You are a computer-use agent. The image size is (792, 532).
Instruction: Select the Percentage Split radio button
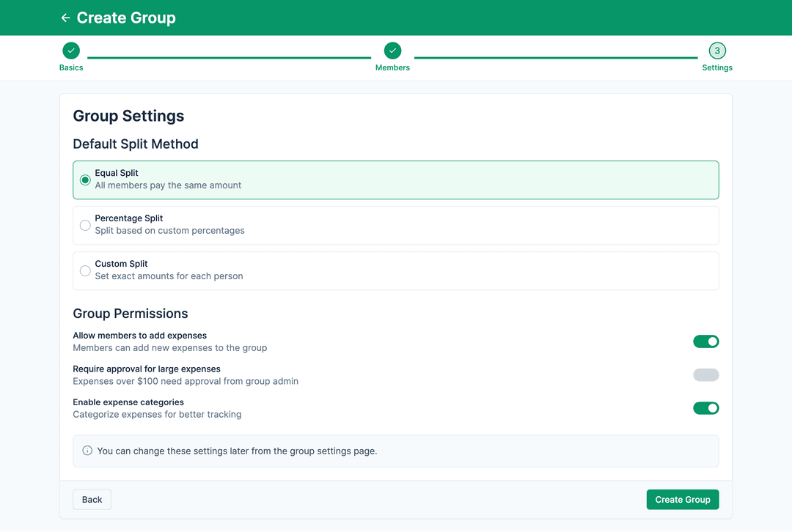click(85, 225)
